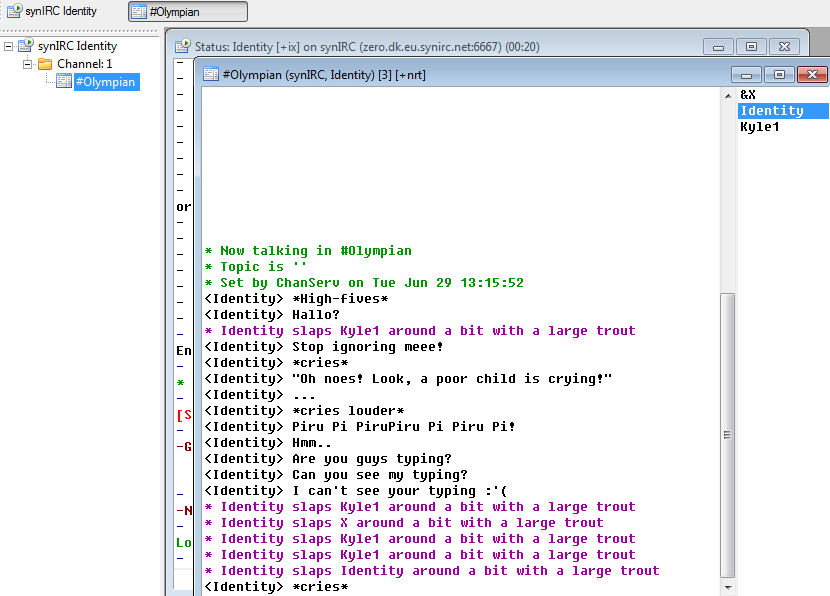
Task: Collapse the synIRC Identity tree node
Action: click(x=9, y=46)
